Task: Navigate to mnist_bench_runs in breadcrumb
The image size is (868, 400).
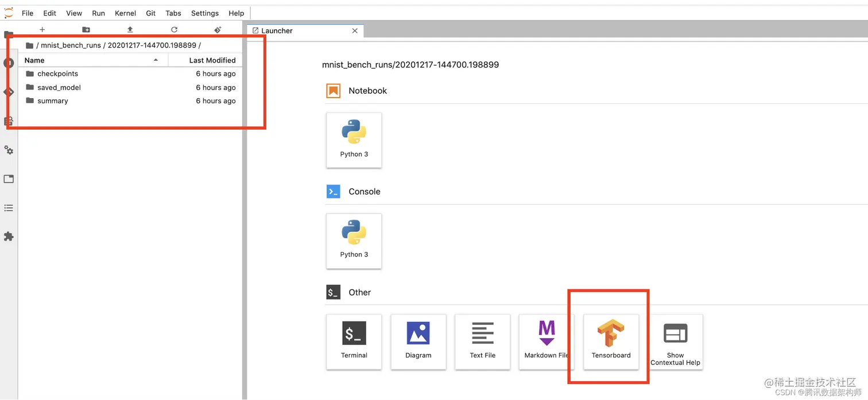Action: (x=71, y=45)
